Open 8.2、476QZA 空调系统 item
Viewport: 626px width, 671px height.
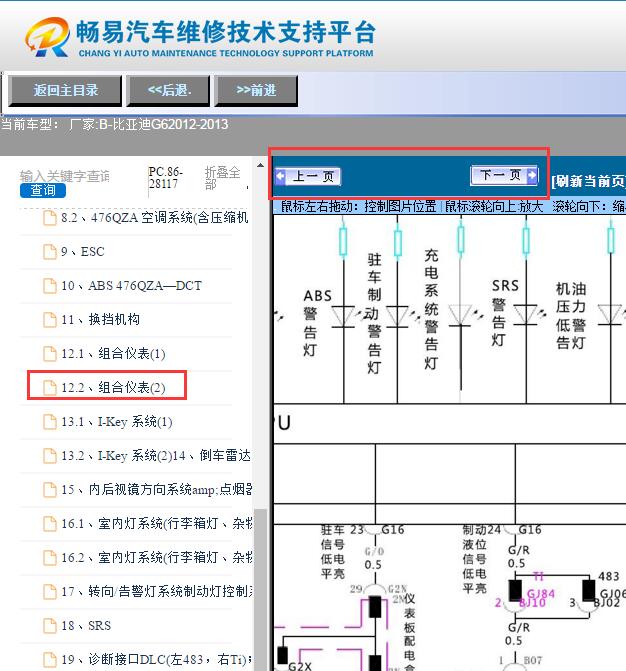pyautogui.click(x=154, y=217)
